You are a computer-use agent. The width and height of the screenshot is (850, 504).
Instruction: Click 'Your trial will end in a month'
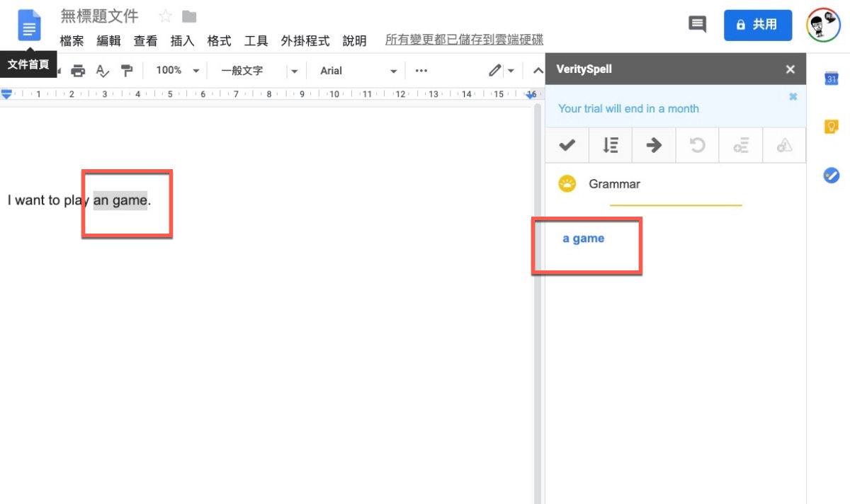coord(628,108)
